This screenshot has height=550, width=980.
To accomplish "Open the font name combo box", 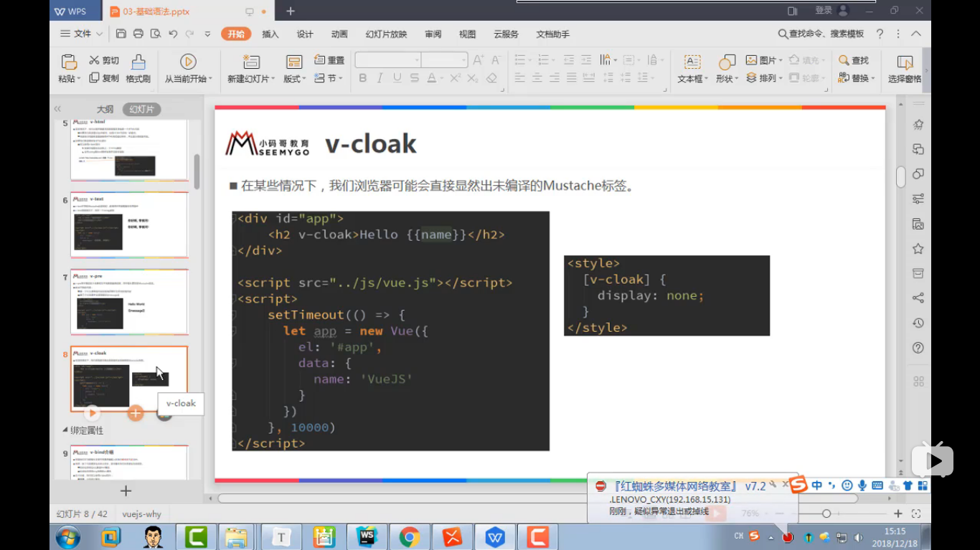I will (388, 60).
